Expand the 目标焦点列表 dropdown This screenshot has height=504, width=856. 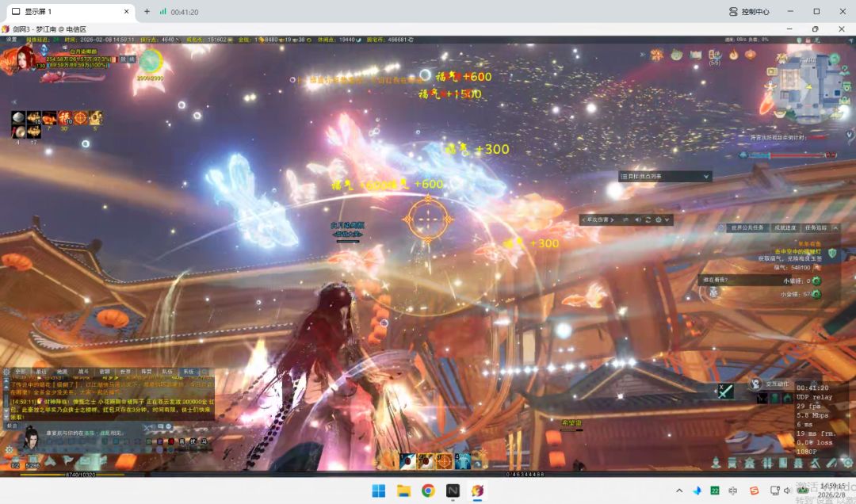click(x=706, y=177)
